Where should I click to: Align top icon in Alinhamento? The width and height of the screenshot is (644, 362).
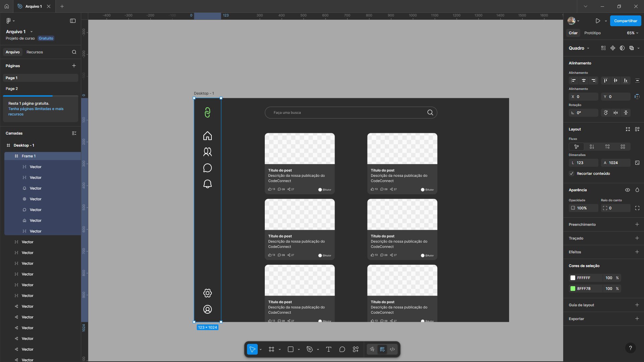pyautogui.click(x=605, y=81)
